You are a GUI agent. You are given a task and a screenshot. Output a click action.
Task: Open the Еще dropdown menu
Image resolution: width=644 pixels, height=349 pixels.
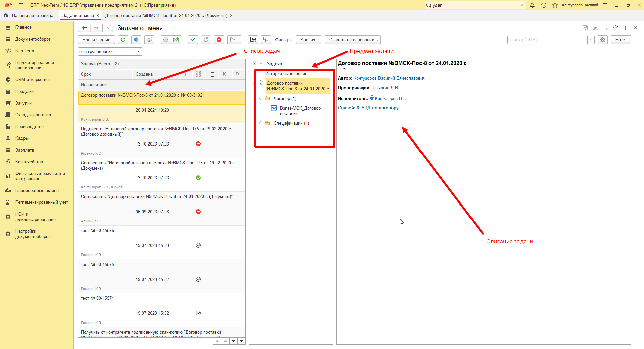(621, 40)
